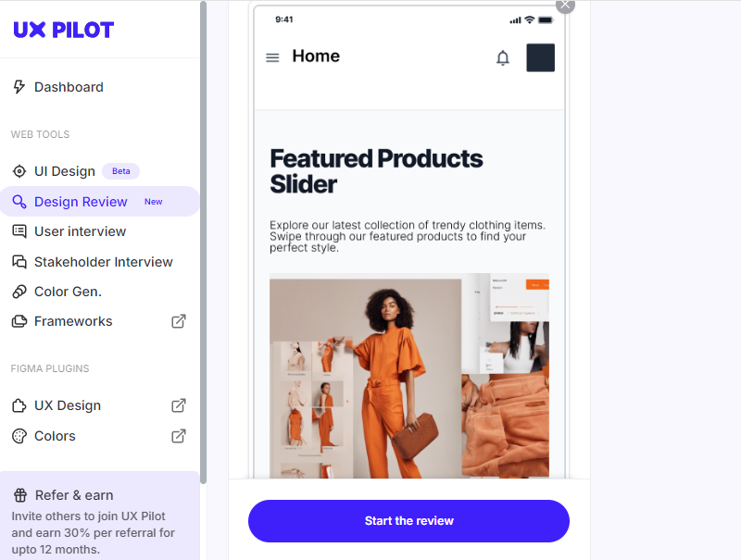
Task: Open Color Gen. from its icon
Action: (x=19, y=292)
